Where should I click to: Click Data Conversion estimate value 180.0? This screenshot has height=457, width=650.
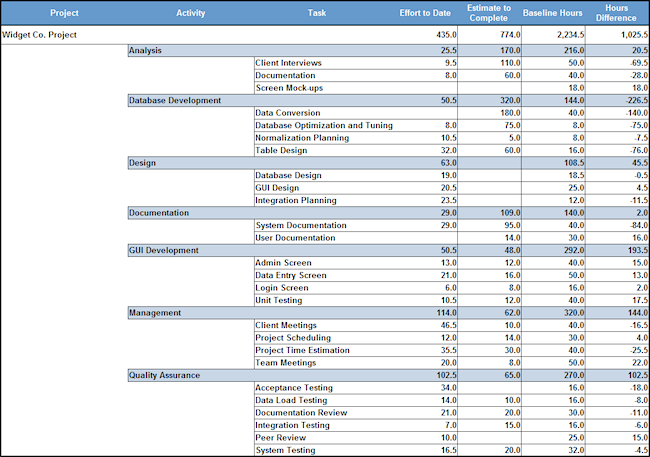pos(510,113)
